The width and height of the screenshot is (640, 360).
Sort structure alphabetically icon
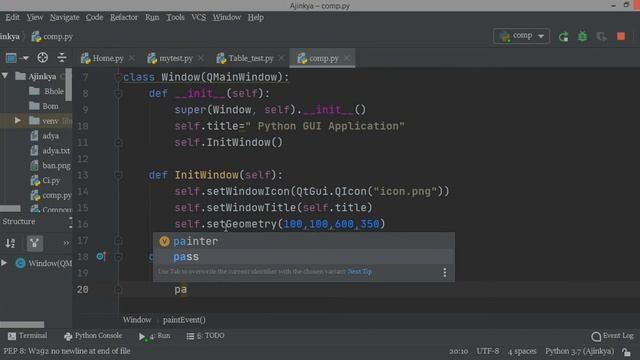pyautogui.click(x=11, y=243)
